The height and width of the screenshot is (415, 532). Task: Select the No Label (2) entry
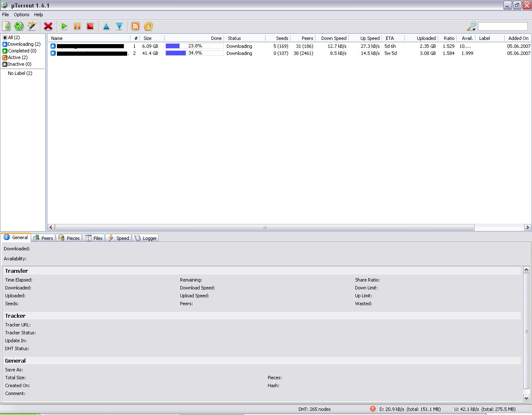tap(20, 73)
